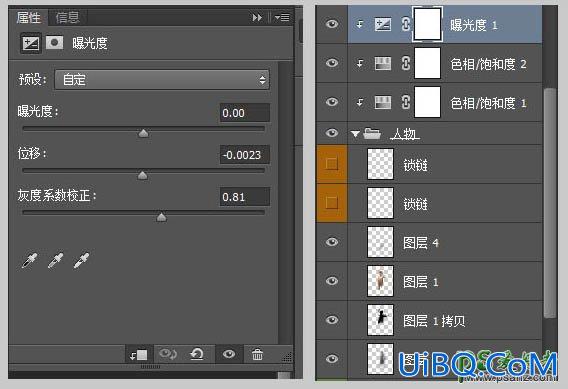Image resolution: width=568 pixels, height=389 pixels.
Task: Hide the 色相/饱和度 2 layer
Action: (x=332, y=63)
